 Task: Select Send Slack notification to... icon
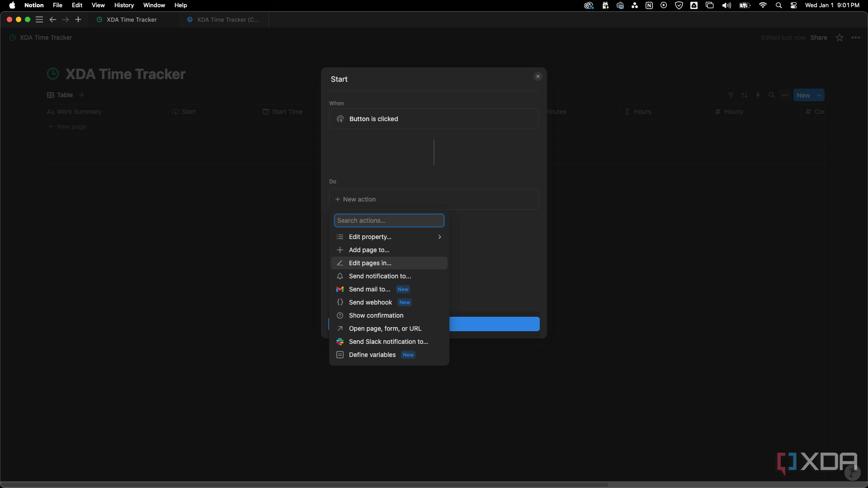click(x=340, y=342)
